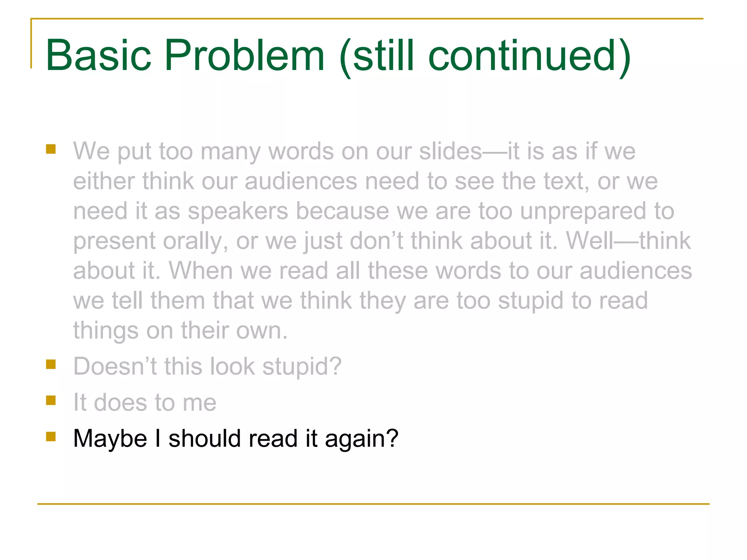Click the first line "We put too many words"
This screenshot has height=560, width=747.
pyautogui.click(x=354, y=151)
